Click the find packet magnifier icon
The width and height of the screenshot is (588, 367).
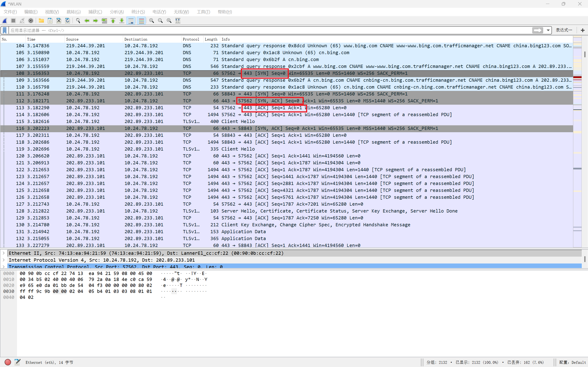78,21
